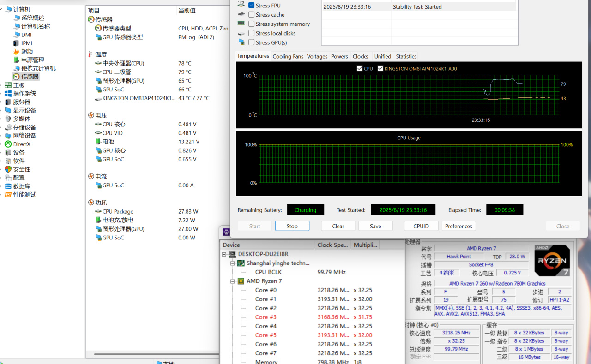Select the Core #3 row
Screen dimensions: 591x364
[x=312, y=317]
